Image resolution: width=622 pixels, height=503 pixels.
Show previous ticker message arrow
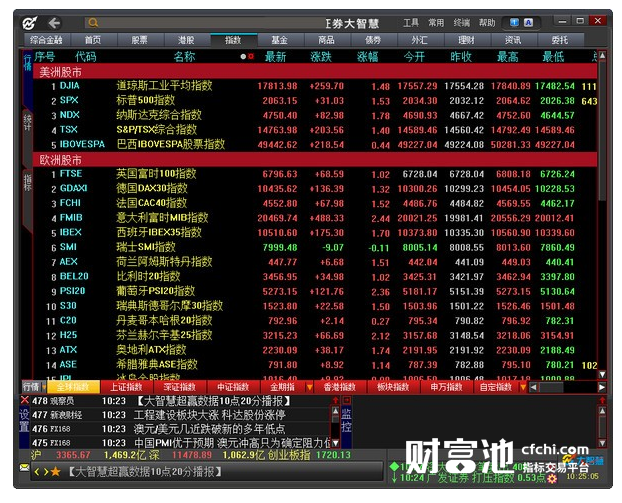[37, 472]
